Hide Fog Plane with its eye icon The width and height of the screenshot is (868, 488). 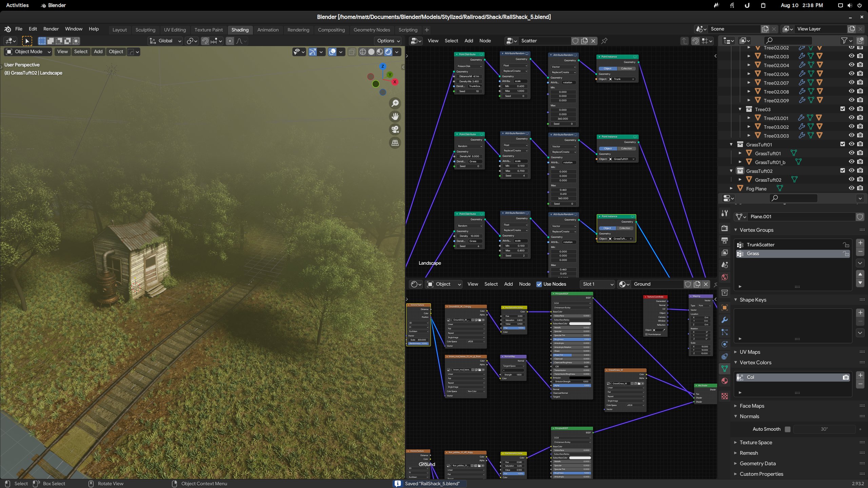tap(851, 188)
